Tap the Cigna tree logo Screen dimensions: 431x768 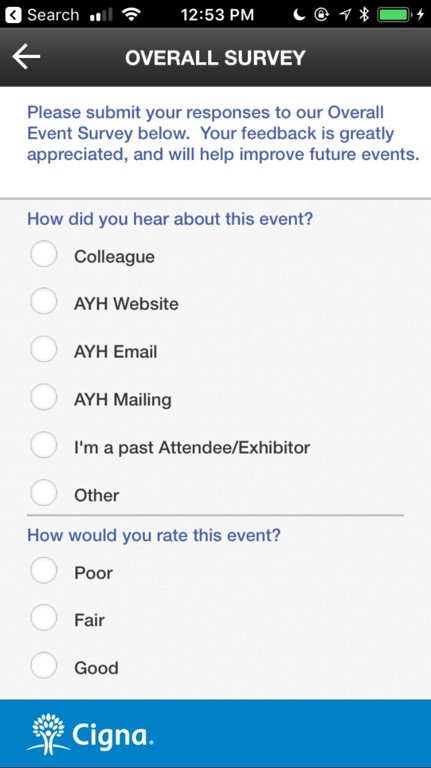coord(48,734)
